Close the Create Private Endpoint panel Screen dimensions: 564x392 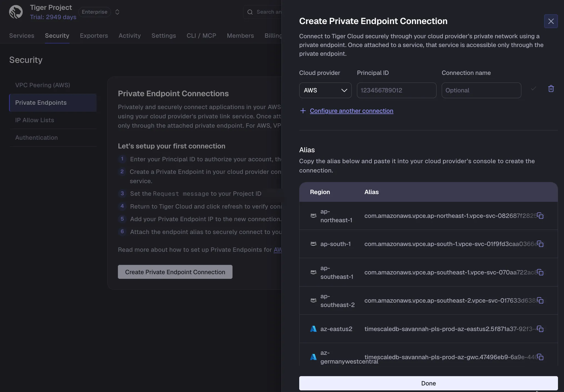[x=551, y=21]
